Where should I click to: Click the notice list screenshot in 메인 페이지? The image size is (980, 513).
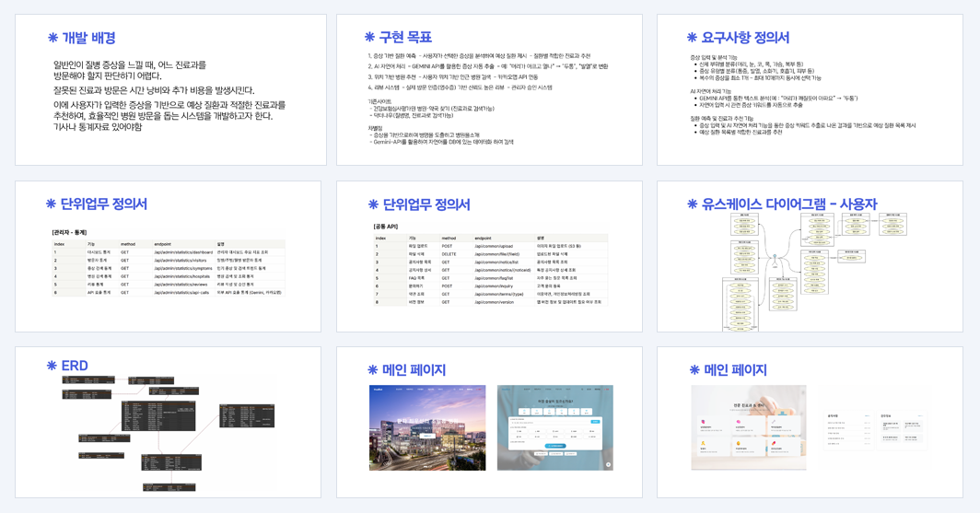pos(849,428)
